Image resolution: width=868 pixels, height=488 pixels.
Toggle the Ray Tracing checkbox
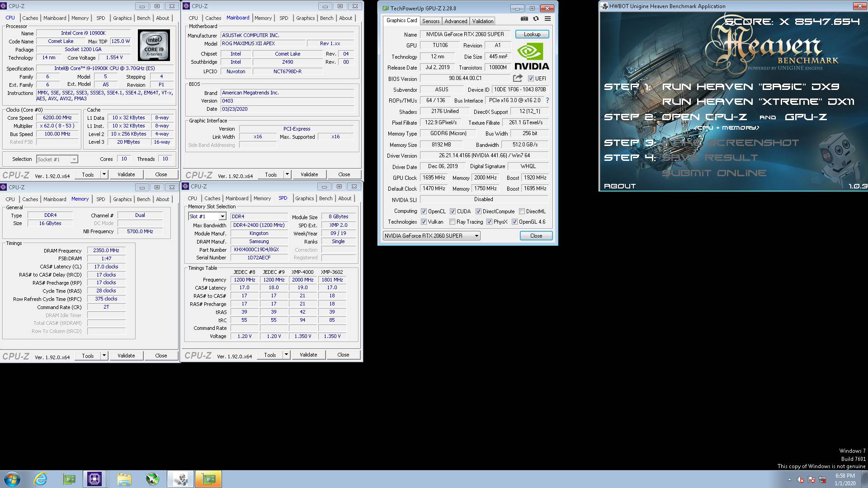(452, 222)
